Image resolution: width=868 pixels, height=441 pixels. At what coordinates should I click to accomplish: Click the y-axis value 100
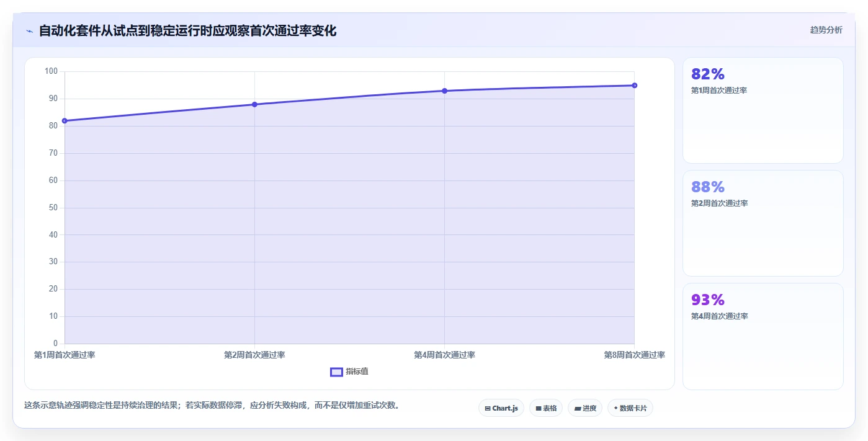point(51,71)
